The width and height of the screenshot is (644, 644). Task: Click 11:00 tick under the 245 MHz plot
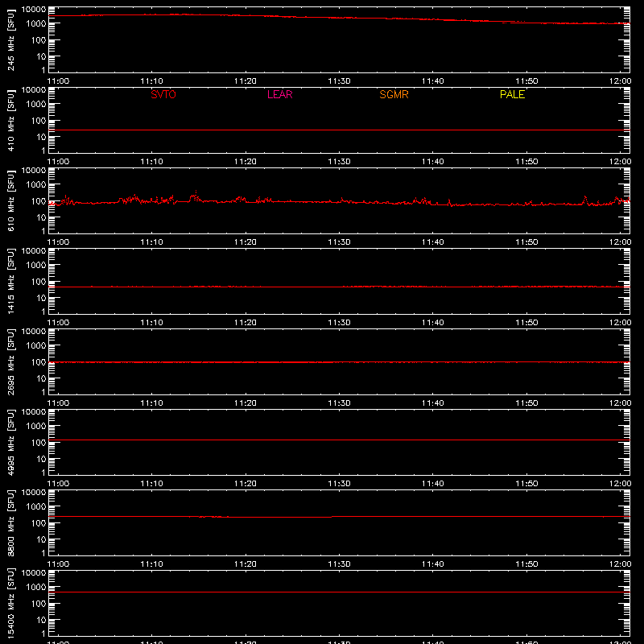(x=58, y=81)
